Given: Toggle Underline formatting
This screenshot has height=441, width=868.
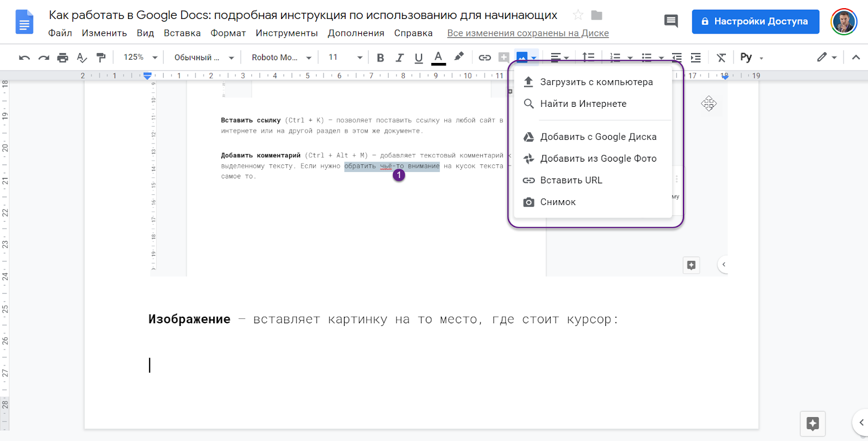Looking at the screenshot, I should tap(418, 58).
